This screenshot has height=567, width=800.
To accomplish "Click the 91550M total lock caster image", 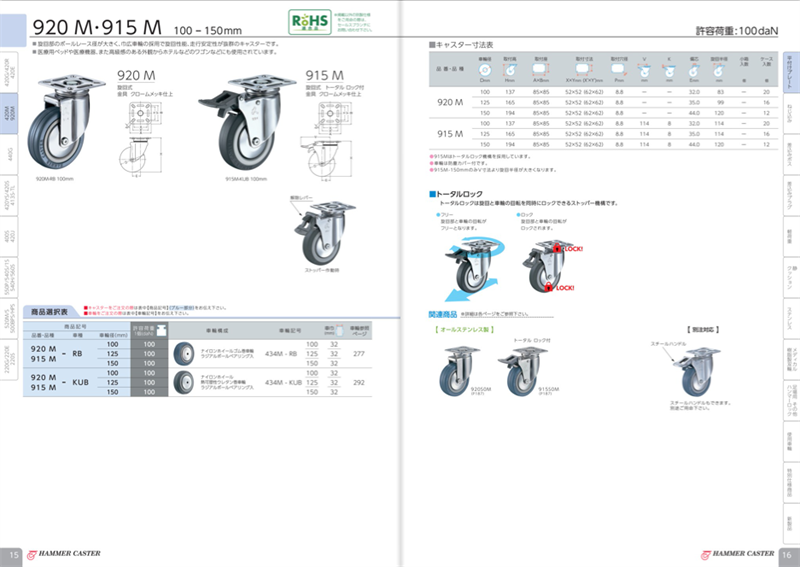I will (x=521, y=372).
